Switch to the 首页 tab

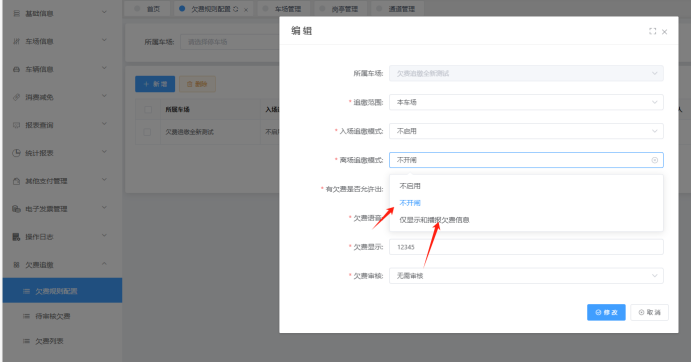point(147,9)
